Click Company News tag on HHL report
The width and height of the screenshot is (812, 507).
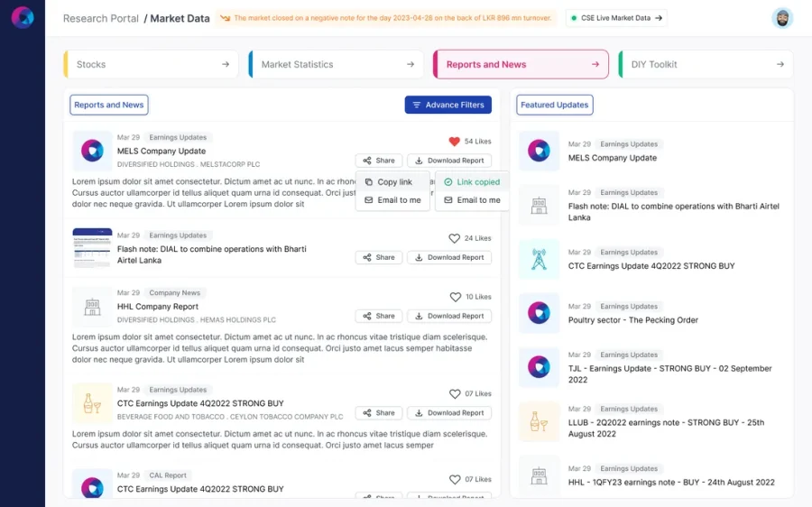click(174, 292)
